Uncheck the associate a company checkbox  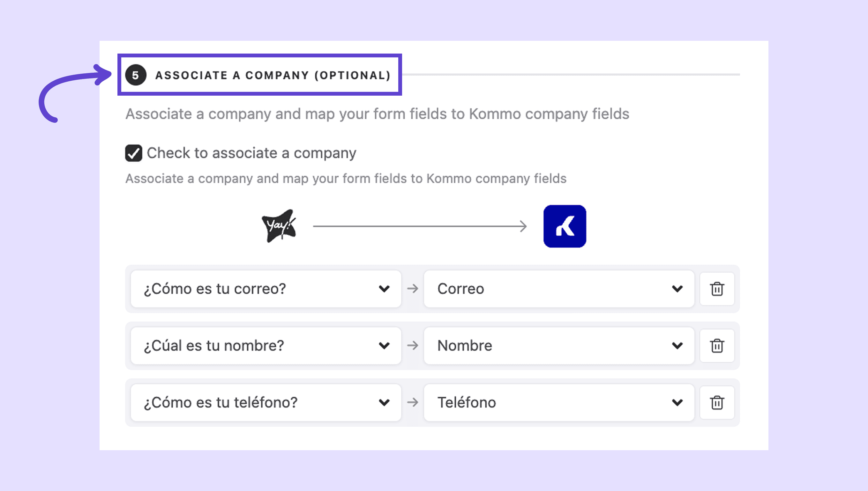(134, 153)
